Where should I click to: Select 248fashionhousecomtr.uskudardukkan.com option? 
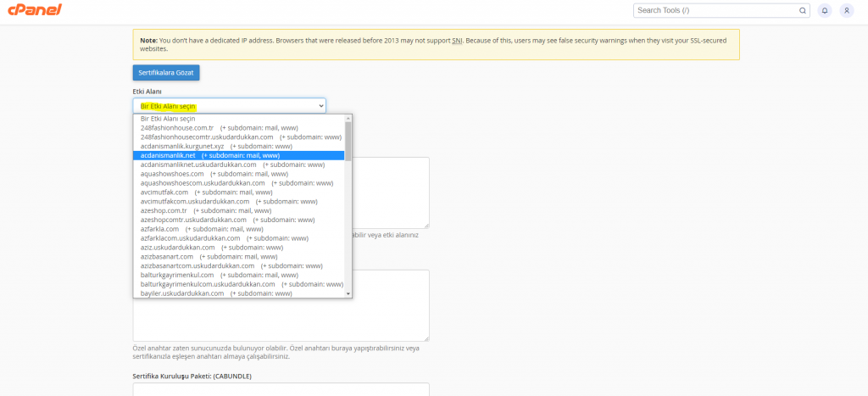238,137
